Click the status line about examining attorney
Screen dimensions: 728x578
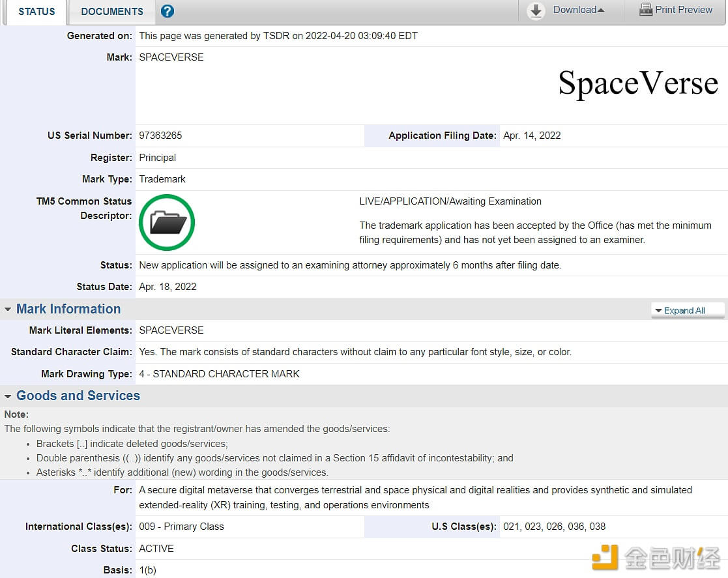tap(350, 266)
